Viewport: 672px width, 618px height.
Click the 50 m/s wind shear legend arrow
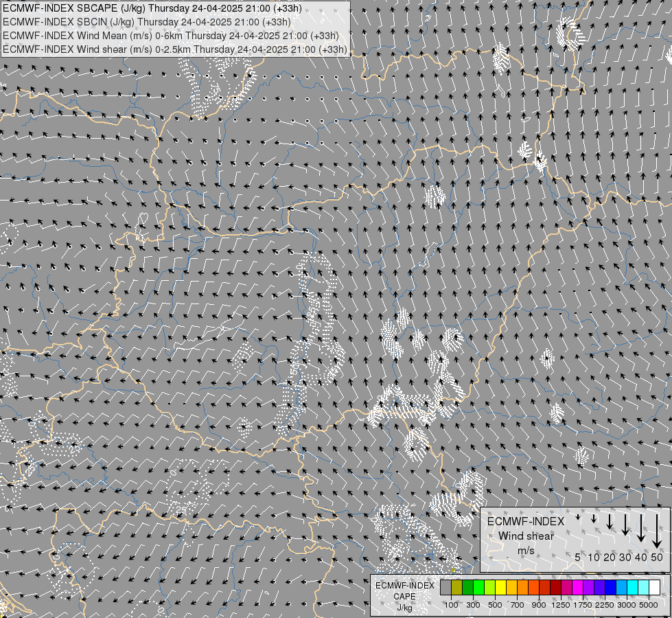[x=657, y=531]
